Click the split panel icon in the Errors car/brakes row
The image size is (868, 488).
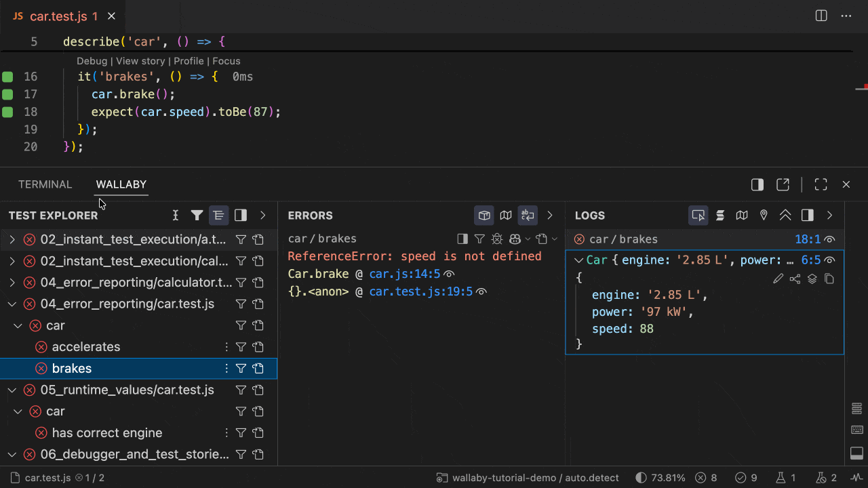click(462, 239)
